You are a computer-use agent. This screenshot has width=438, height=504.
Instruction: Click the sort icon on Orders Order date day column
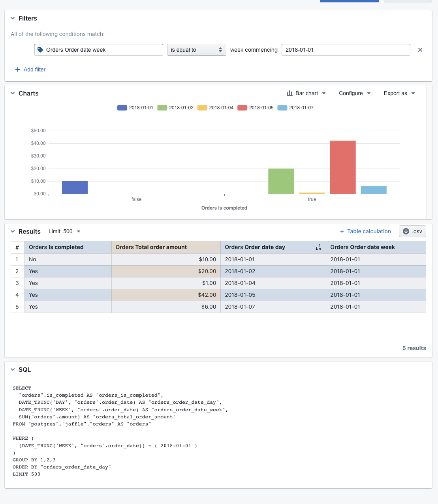pos(318,247)
